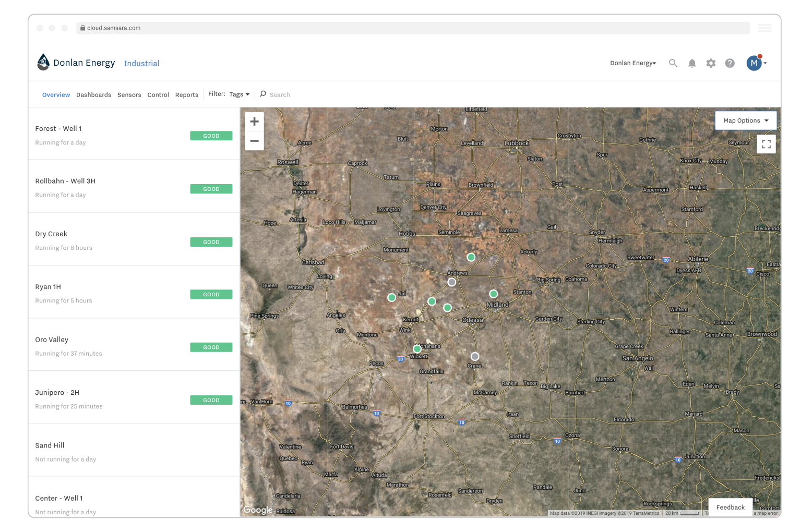Click GOOD badge for Oro Valley
The image size is (801, 532).
[x=211, y=347]
